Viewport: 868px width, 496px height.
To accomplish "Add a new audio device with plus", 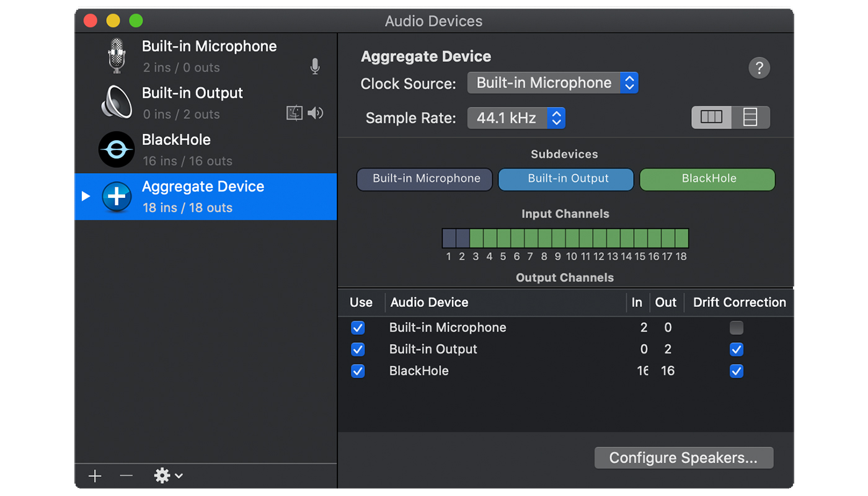I will (x=95, y=476).
